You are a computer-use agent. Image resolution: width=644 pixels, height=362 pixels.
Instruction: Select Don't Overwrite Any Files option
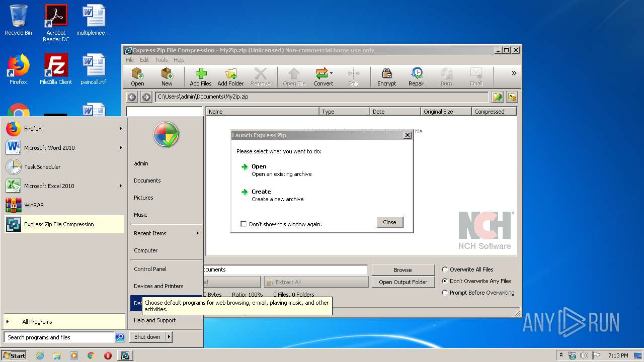coord(444,281)
